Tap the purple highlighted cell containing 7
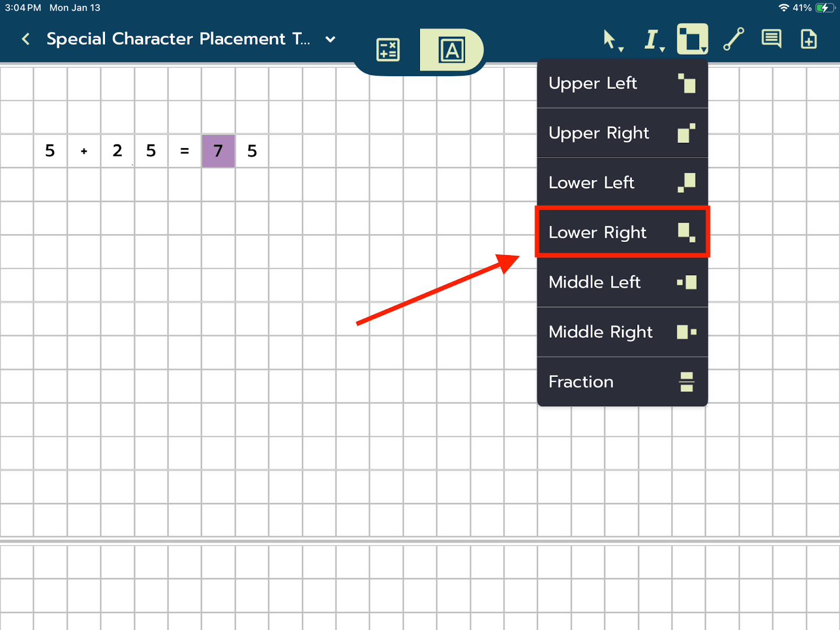Image resolution: width=840 pixels, height=630 pixels. [x=218, y=151]
